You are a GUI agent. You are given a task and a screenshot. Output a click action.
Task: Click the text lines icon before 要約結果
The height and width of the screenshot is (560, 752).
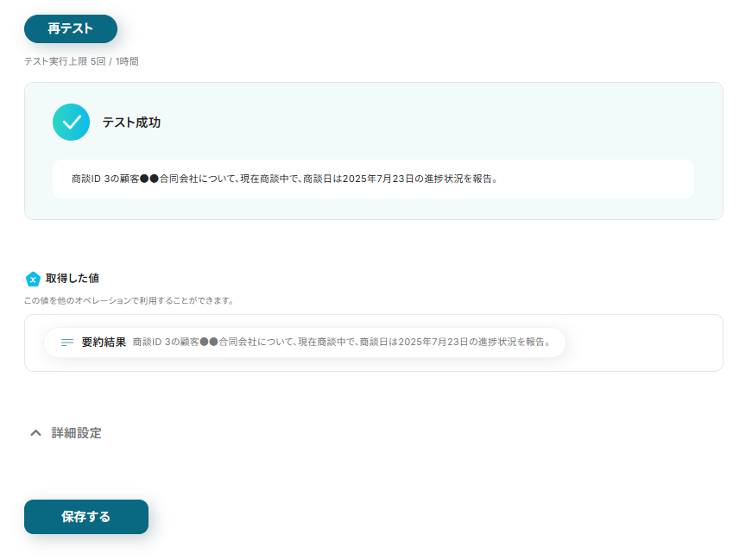pyautogui.click(x=67, y=343)
